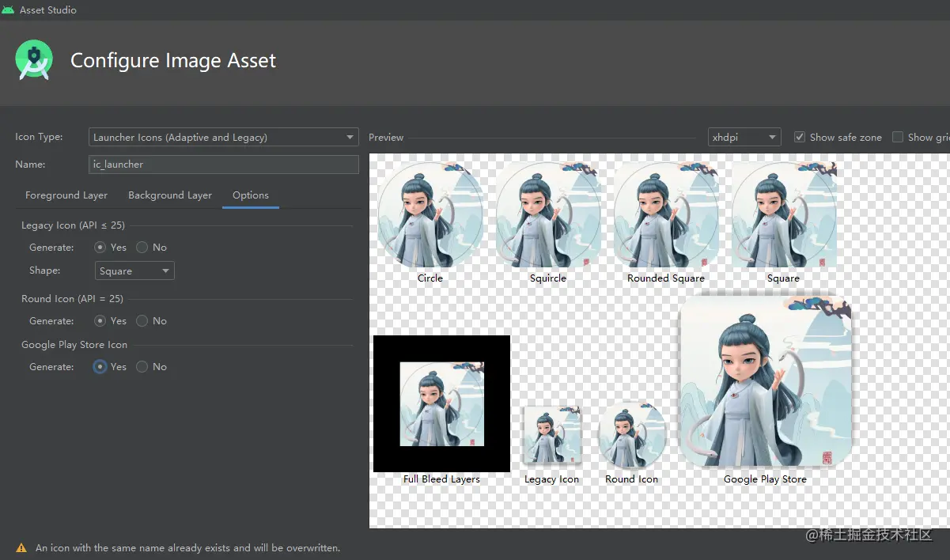Click the Preview label
The image size is (950, 560).
click(386, 138)
